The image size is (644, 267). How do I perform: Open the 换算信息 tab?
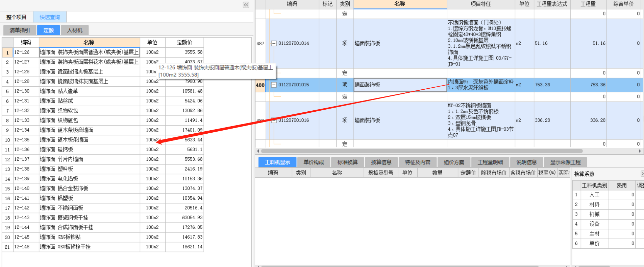pos(381,162)
